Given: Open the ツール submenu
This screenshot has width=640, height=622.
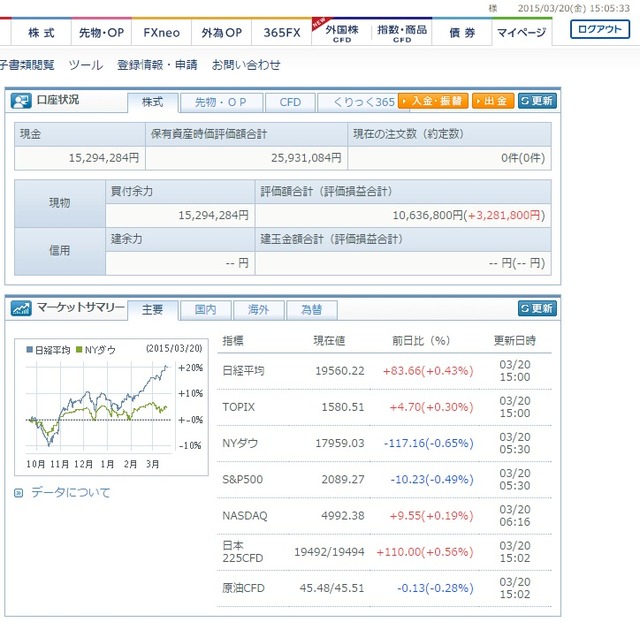Looking at the screenshot, I should click(86, 65).
